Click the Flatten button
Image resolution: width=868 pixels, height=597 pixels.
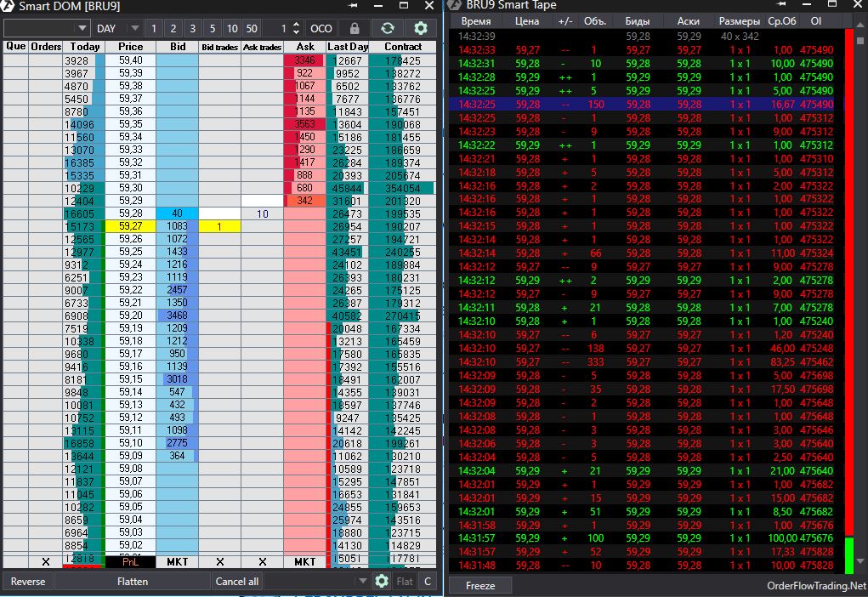[x=133, y=582]
